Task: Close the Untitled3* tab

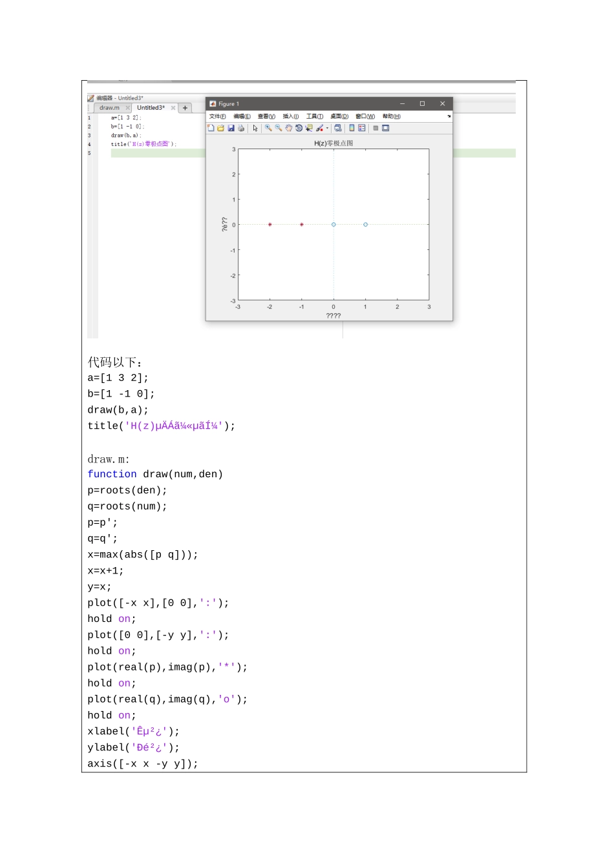Action: point(173,108)
